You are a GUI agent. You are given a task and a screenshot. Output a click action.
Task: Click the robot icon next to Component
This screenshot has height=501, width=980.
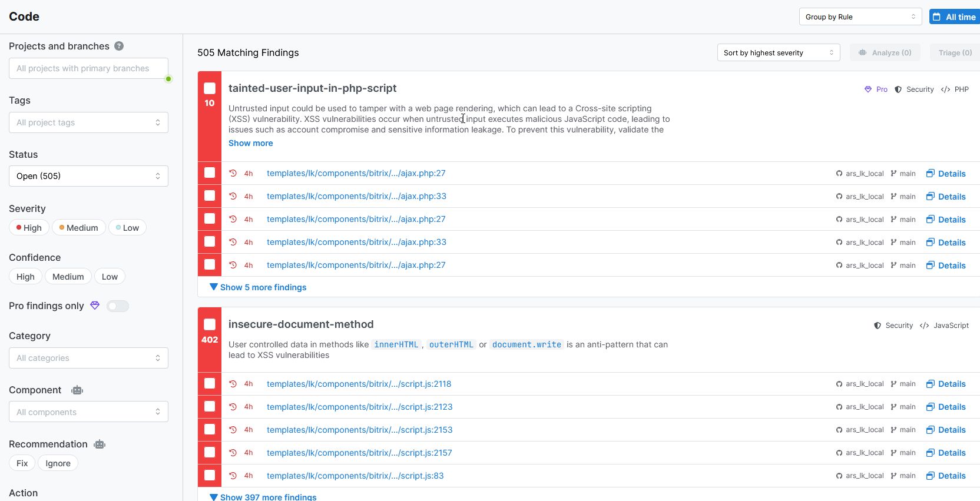click(77, 390)
